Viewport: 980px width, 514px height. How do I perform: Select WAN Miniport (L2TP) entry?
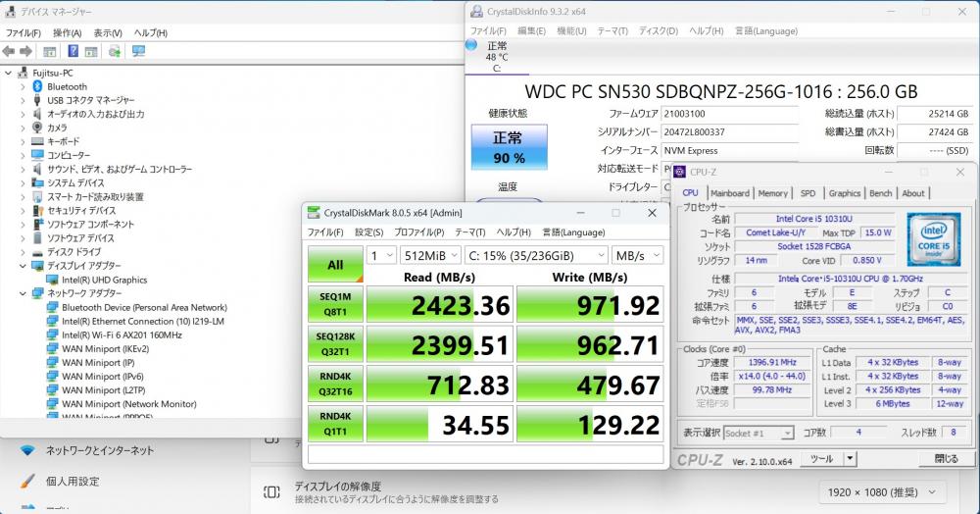[103, 389]
